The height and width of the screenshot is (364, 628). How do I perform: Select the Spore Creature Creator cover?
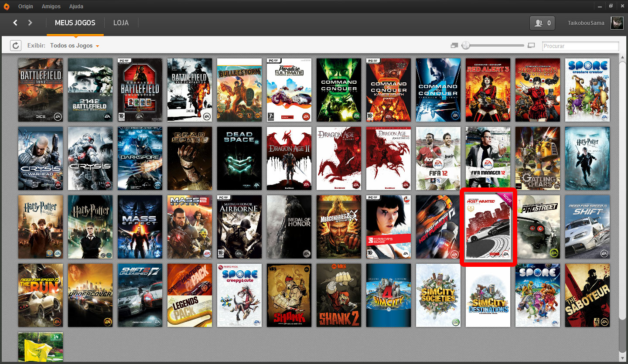[587, 90]
